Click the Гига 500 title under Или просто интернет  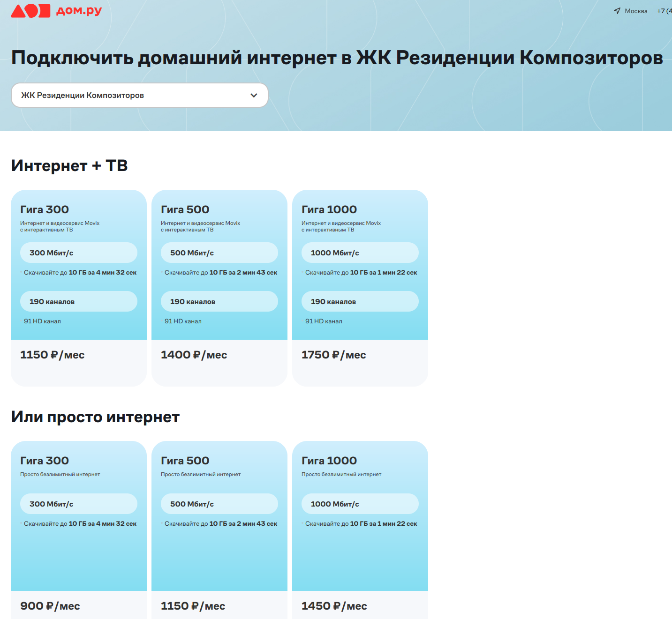185,461
